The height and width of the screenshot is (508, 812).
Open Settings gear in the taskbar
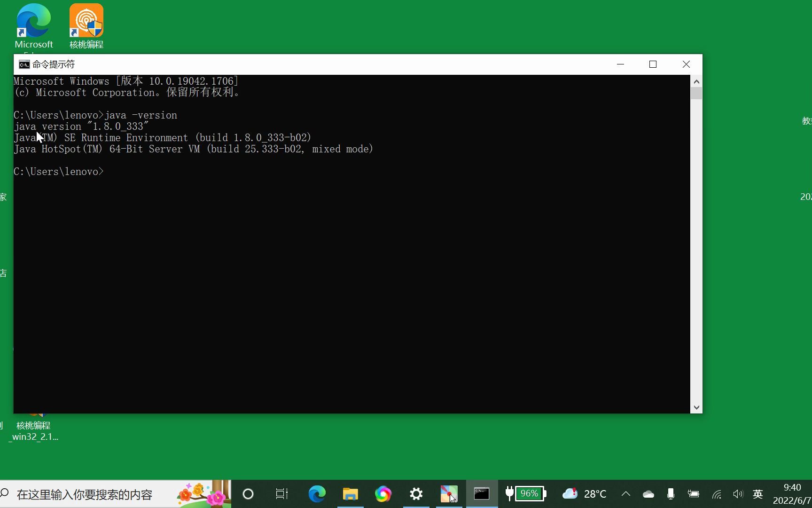[x=416, y=494]
